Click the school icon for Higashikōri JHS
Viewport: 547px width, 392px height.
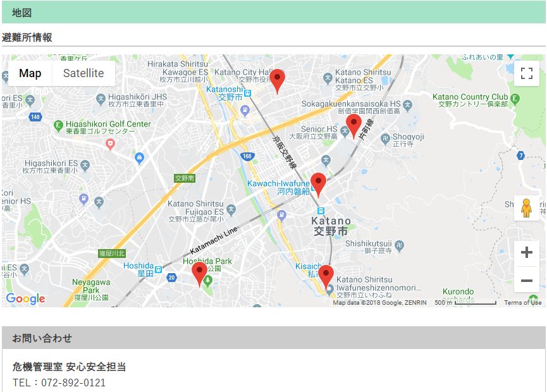101,99
